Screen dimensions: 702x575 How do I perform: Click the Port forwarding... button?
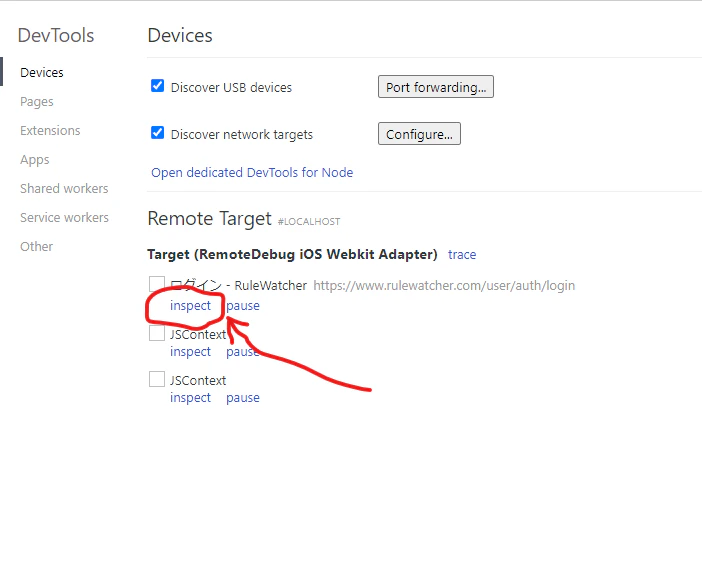coord(436,86)
